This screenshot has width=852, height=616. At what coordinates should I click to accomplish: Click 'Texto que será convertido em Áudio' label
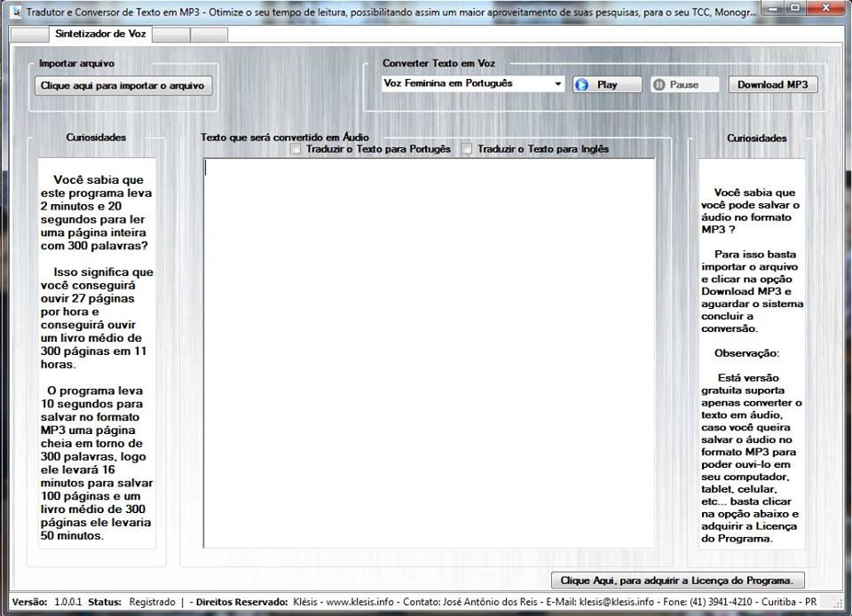pyautogui.click(x=285, y=137)
